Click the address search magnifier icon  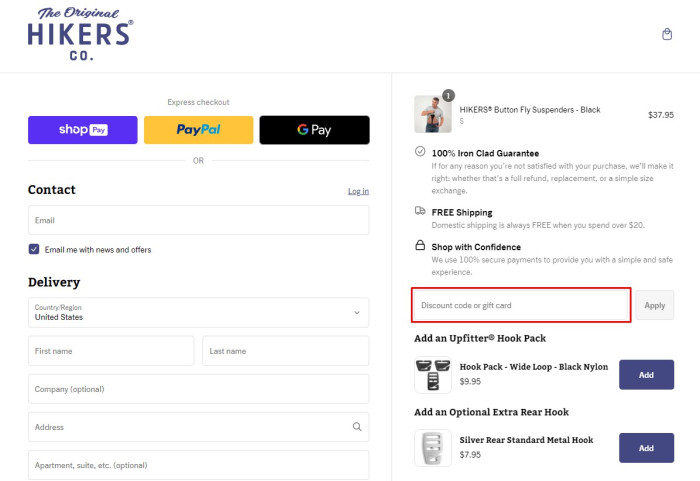point(357,427)
